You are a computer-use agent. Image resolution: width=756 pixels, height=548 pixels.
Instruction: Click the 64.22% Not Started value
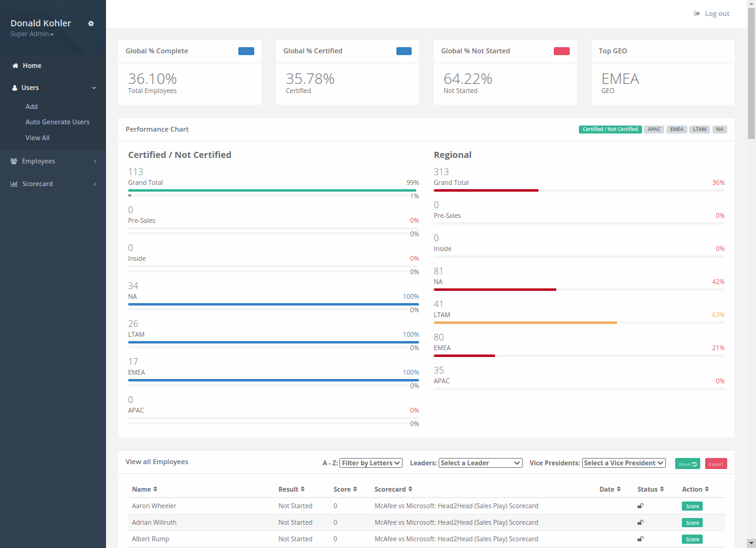coord(468,79)
